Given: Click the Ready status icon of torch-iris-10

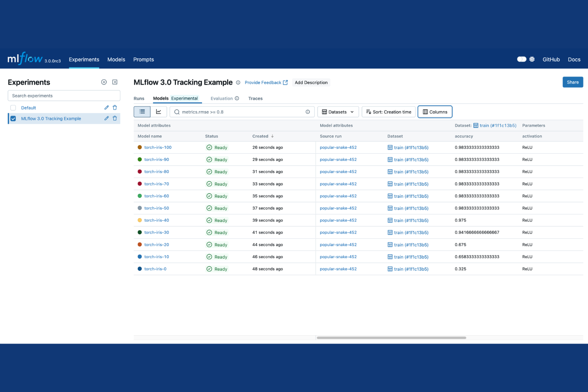Looking at the screenshot, I should [209, 257].
